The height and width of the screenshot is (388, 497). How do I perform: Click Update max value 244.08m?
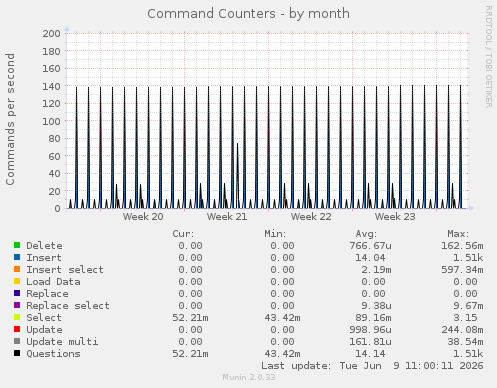pyautogui.click(x=462, y=330)
